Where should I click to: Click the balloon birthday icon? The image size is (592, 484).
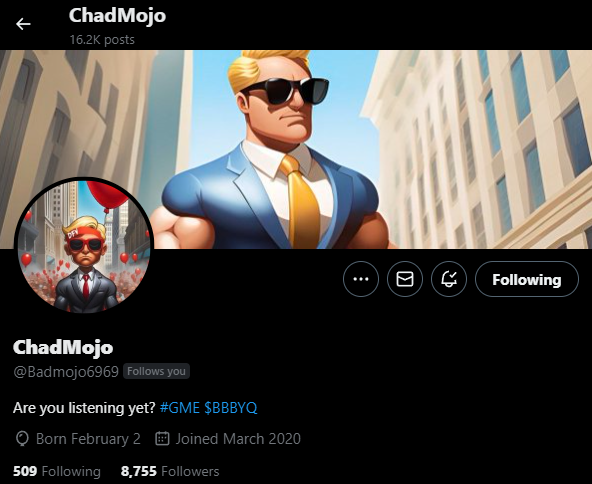(22, 439)
